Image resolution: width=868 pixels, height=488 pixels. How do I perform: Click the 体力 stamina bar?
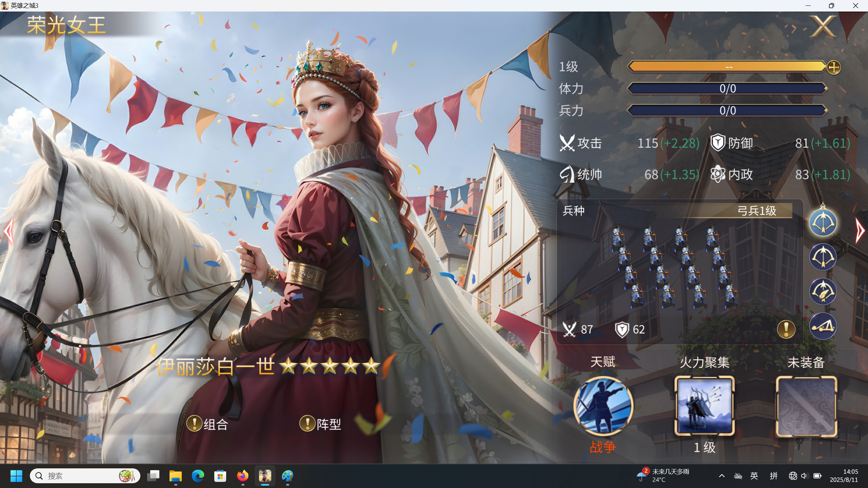coord(727,88)
